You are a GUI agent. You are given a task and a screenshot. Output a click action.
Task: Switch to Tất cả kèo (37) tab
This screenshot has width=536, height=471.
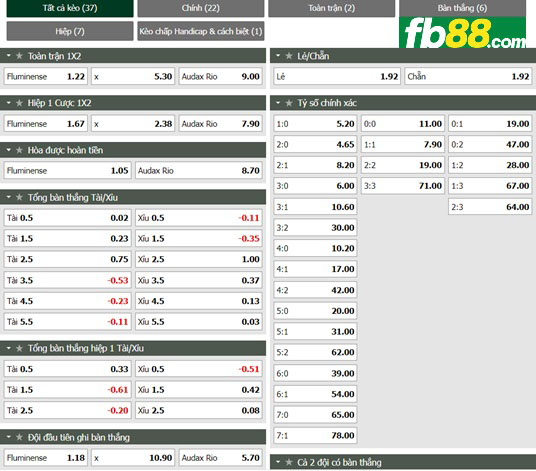[70, 8]
